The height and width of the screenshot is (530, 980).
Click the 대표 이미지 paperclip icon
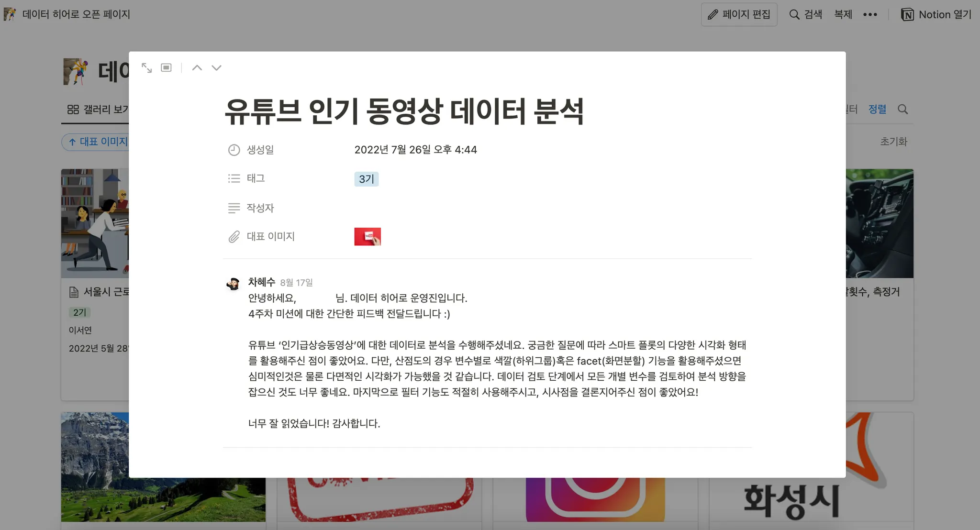[234, 237]
